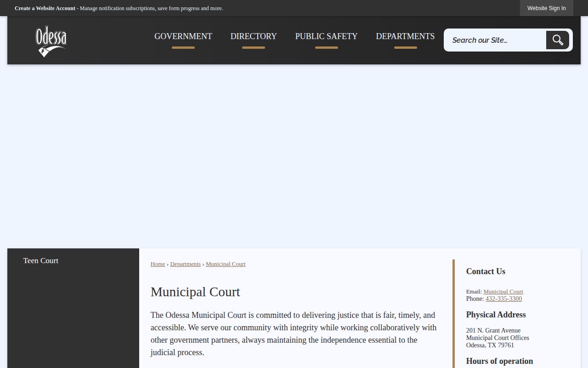
Task: Open the Directory menu
Action: pyautogui.click(x=254, y=36)
